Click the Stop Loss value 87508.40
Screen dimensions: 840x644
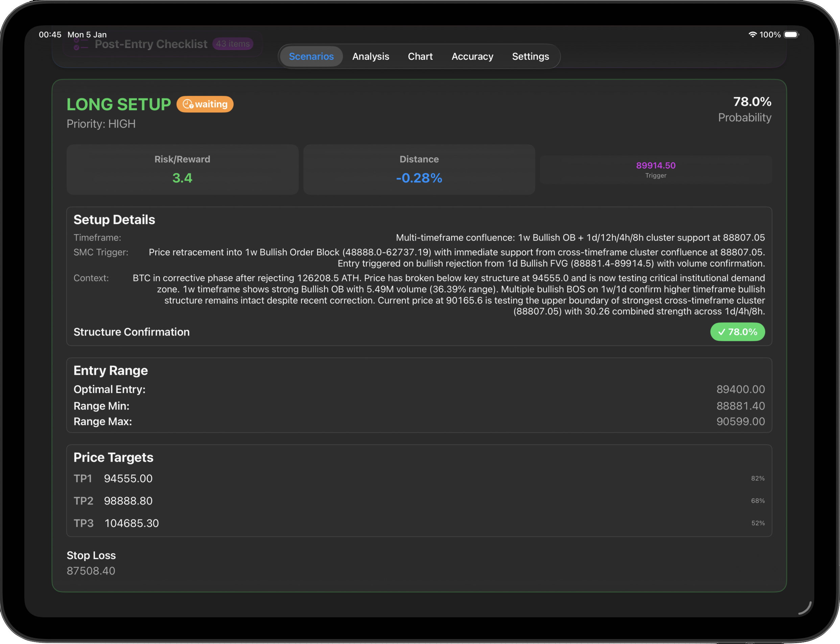point(91,570)
